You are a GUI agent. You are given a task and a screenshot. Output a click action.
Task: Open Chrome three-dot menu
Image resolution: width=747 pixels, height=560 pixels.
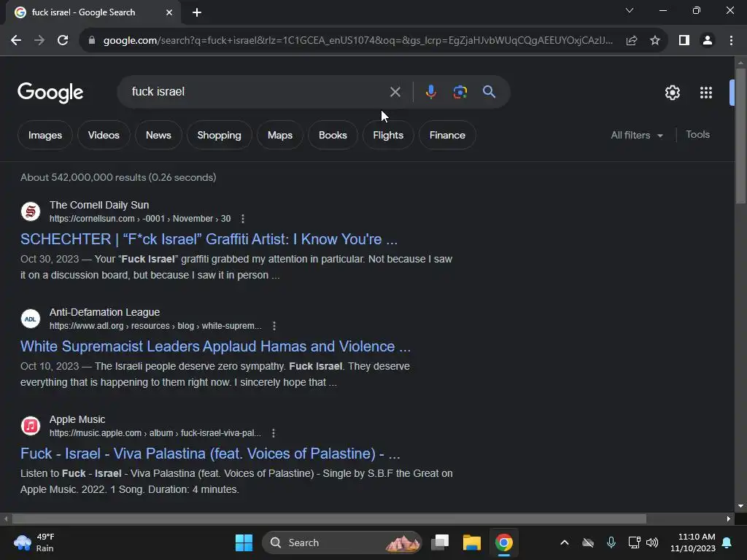pos(731,41)
